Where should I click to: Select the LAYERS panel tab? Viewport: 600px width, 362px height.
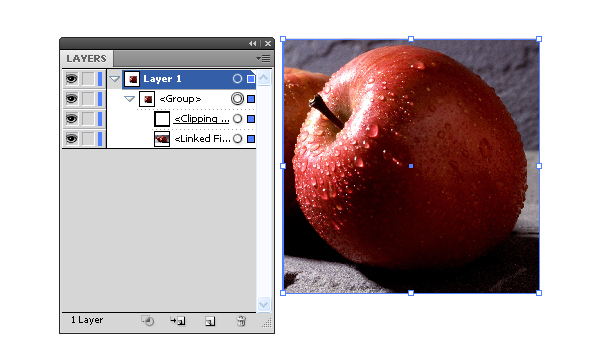click(86, 59)
